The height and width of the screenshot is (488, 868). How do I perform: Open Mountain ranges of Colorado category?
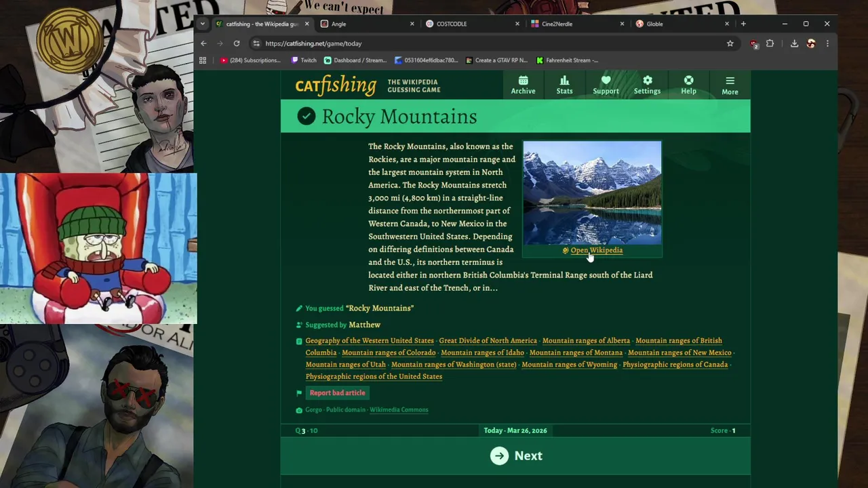pyautogui.click(x=389, y=352)
